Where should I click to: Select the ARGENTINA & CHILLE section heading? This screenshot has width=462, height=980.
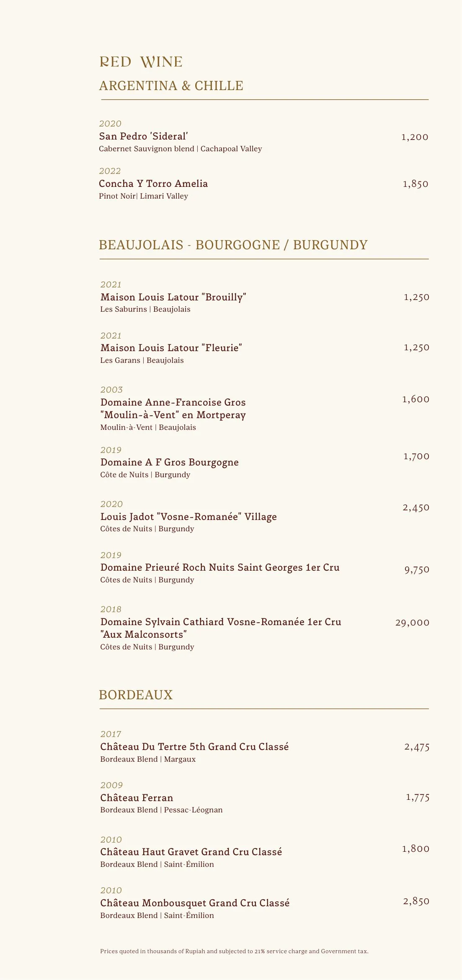[171, 86]
